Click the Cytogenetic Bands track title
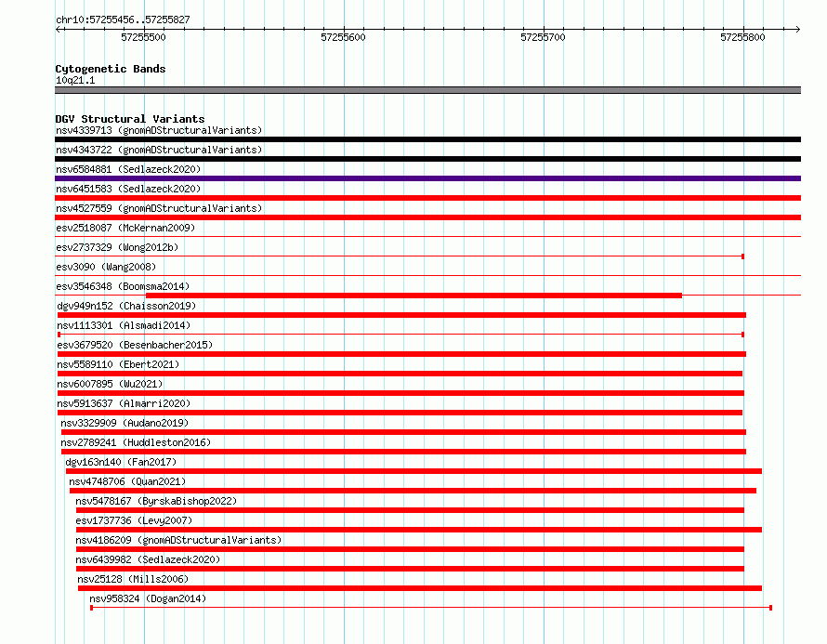 tap(111, 69)
